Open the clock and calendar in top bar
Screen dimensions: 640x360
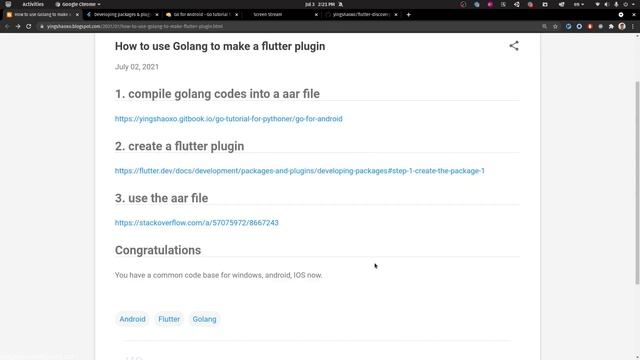tap(320, 4)
